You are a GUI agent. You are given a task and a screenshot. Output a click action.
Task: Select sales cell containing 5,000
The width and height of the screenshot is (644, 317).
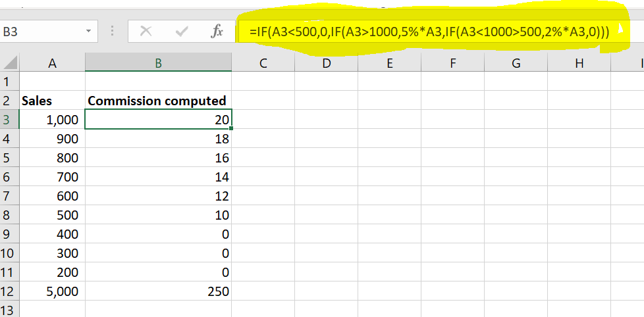tap(52, 291)
